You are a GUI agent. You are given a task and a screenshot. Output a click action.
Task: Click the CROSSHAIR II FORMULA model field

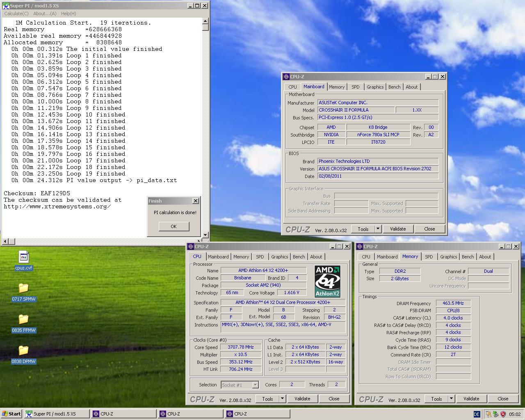[x=356, y=110]
